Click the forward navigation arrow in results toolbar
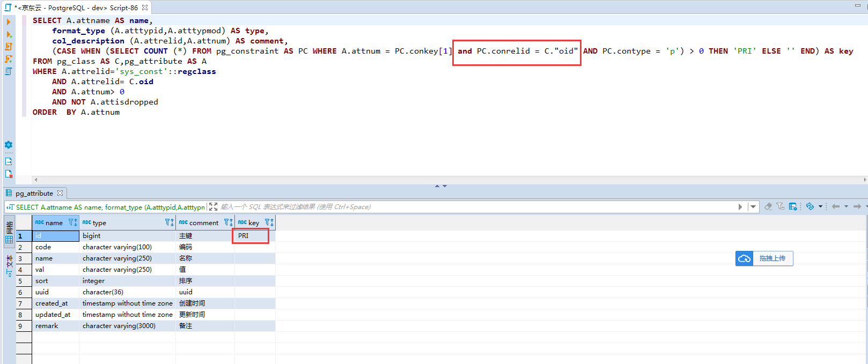 coord(857,206)
